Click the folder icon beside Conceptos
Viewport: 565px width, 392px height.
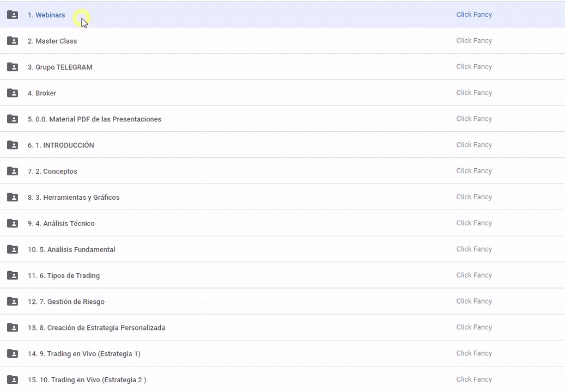click(13, 171)
